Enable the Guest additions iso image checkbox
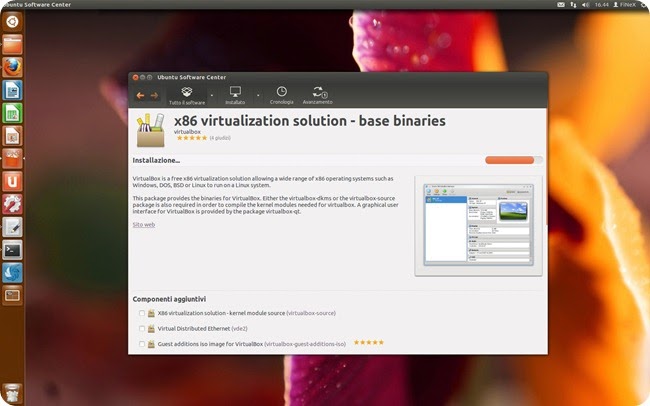 click(x=142, y=344)
